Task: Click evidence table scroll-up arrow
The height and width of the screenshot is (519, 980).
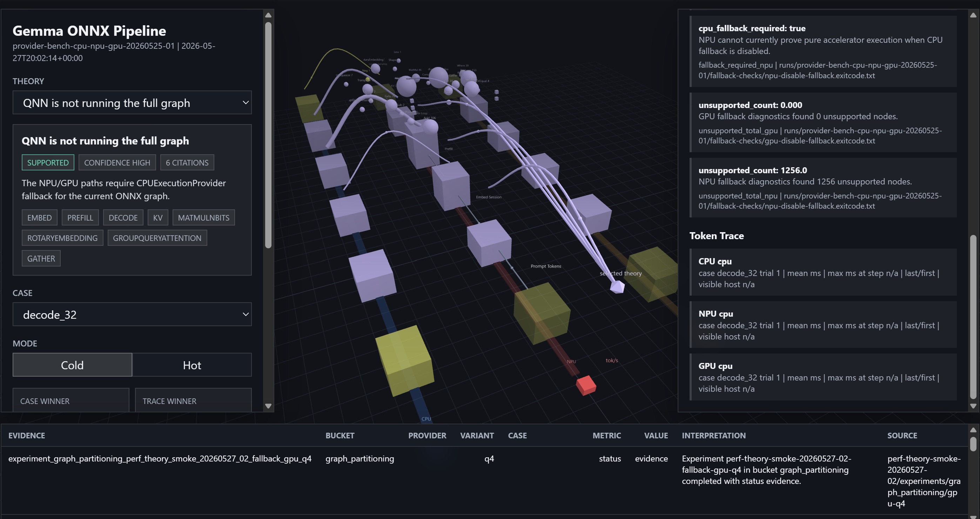Action: pyautogui.click(x=973, y=430)
